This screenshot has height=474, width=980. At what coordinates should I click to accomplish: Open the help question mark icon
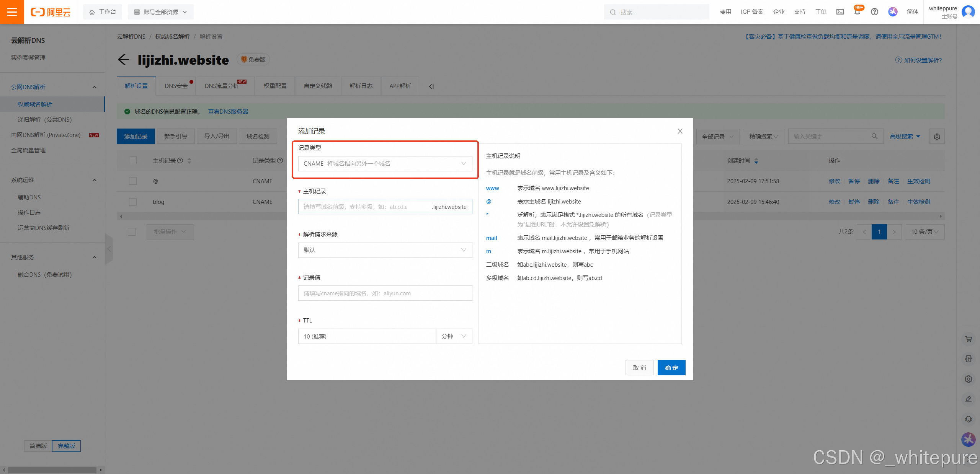click(874, 12)
